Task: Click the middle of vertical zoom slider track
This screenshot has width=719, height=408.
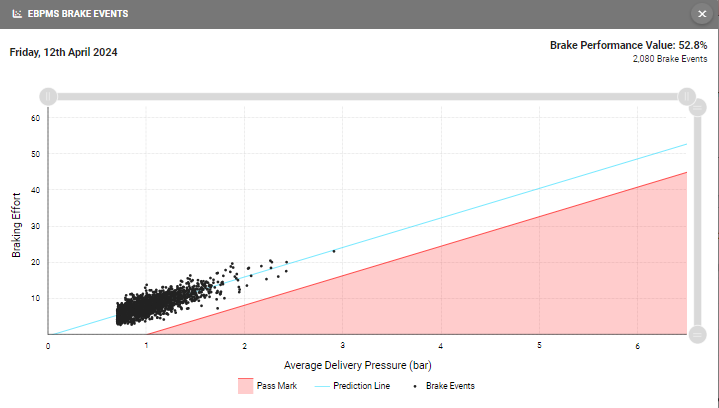Action: [x=697, y=222]
